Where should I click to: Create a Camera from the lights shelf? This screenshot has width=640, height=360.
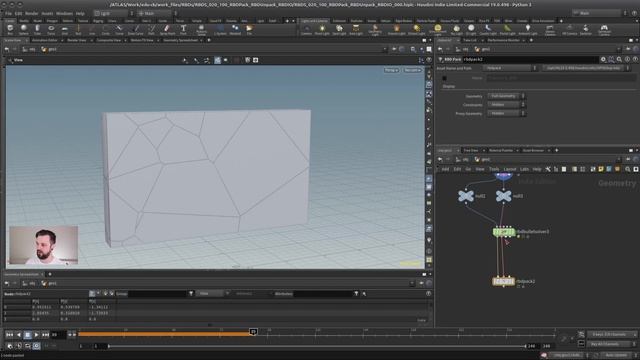pyautogui.click(x=307, y=29)
